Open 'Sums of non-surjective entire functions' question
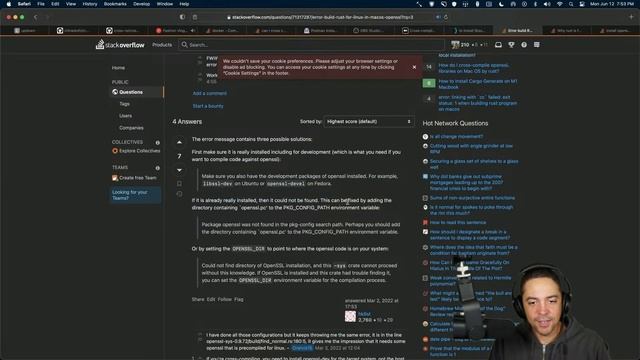640x360 pixels. click(472, 198)
